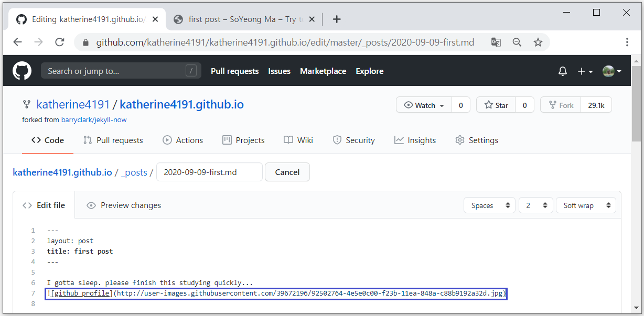Image resolution: width=644 pixels, height=316 pixels.
Task: Click the translate page icon
Action: 496,42
